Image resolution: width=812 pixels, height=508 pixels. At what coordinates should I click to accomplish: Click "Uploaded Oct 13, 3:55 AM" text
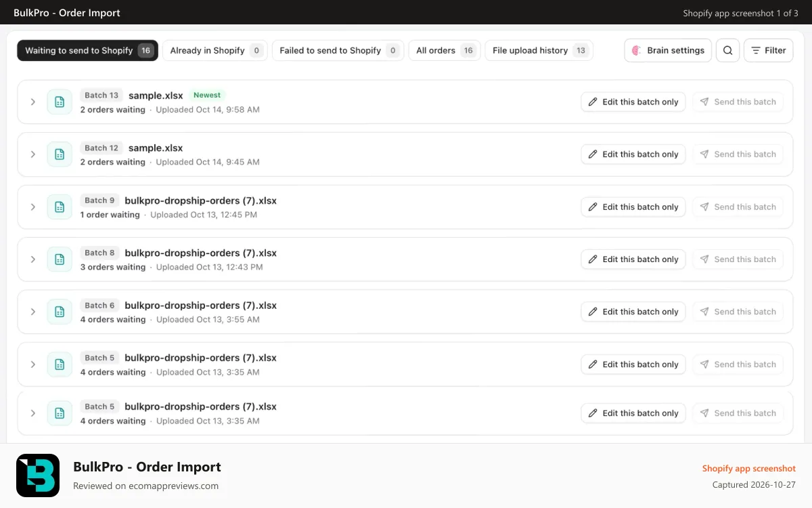pos(208,320)
